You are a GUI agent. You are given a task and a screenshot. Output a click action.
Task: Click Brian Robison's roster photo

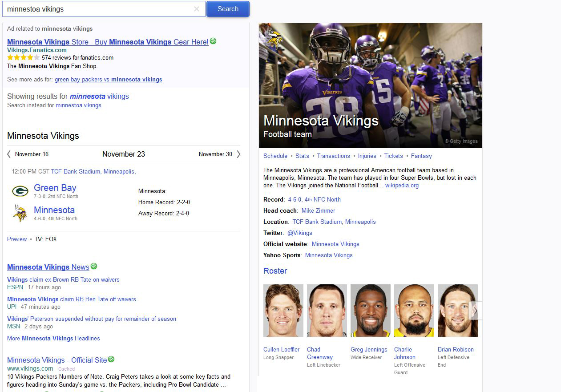458,311
